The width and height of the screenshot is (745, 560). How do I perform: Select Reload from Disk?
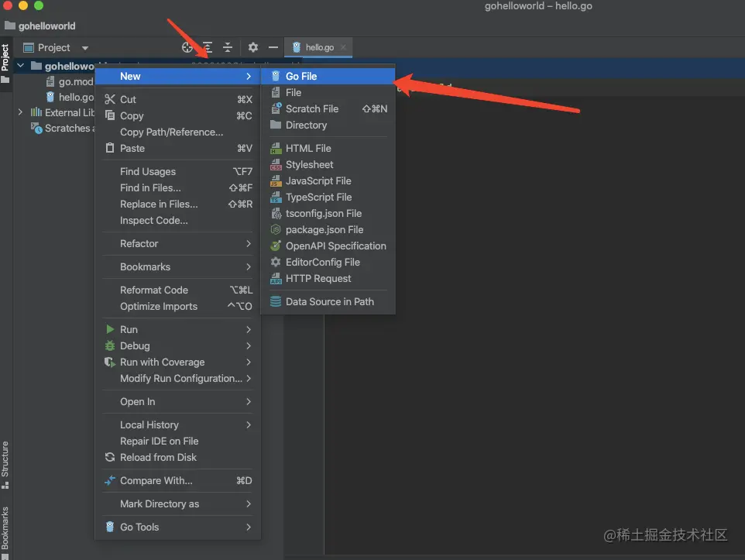point(178,457)
